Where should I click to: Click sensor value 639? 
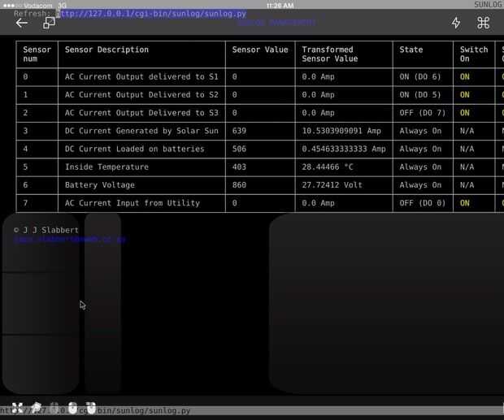[239, 131]
